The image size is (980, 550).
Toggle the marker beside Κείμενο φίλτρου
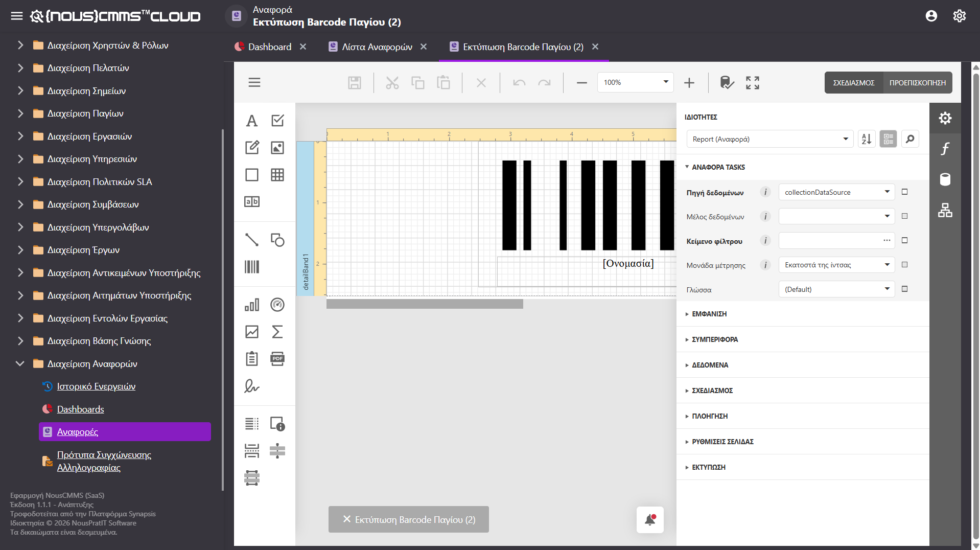pos(904,240)
